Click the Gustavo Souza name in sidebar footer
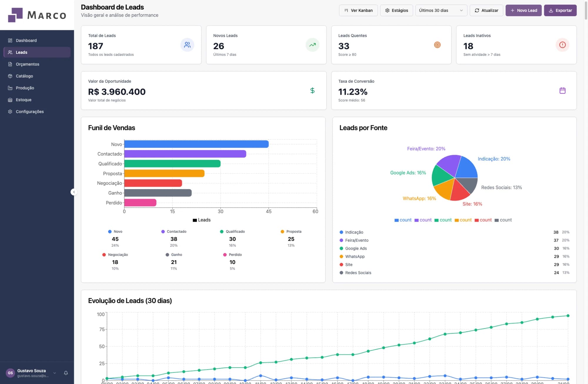The width and height of the screenshot is (588, 384). (x=31, y=370)
